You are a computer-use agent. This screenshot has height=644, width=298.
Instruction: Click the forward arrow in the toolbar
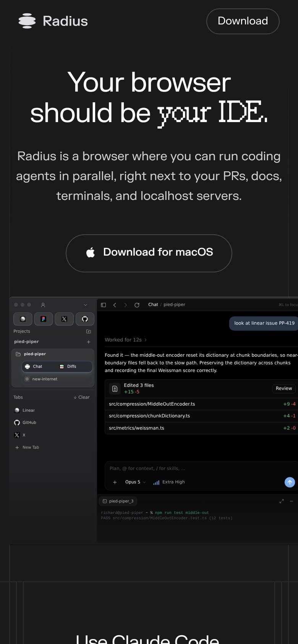coord(125,305)
